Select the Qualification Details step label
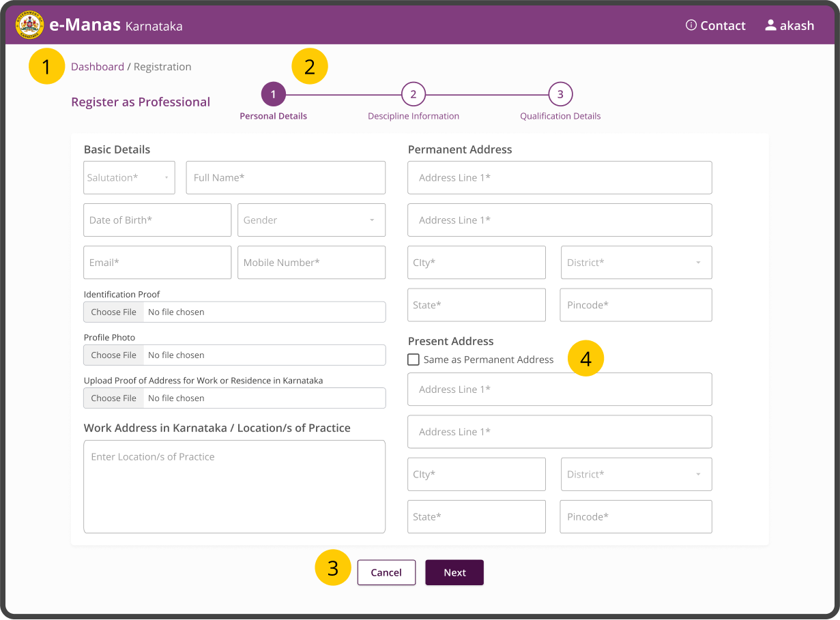The image size is (840, 620). (x=560, y=116)
